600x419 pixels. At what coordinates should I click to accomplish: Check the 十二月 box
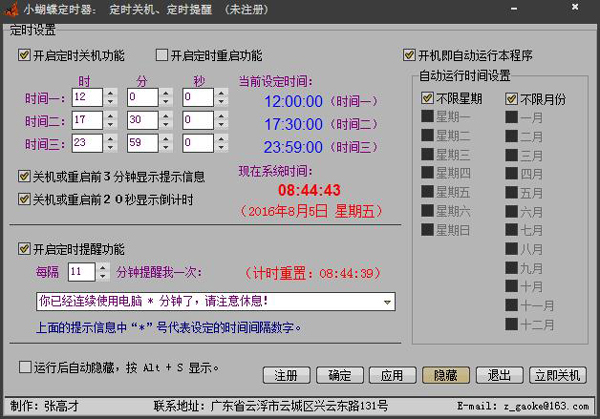pyautogui.click(x=511, y=324)
